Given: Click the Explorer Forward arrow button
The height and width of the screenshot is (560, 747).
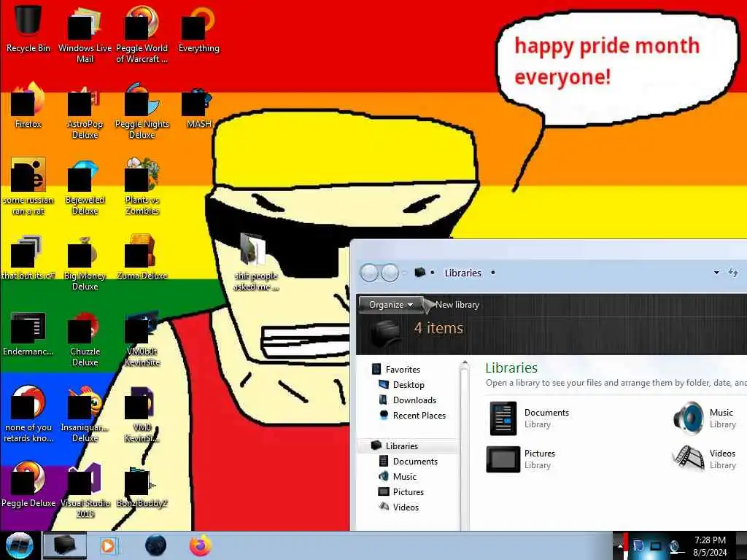Looking at the screenshot, I should pyautogui.click(x=390, y=273).
